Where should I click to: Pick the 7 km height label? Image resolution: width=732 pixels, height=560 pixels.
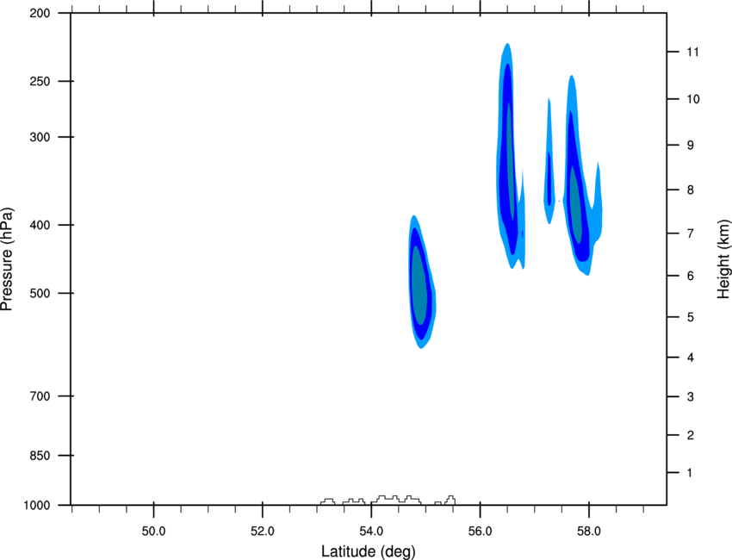[690, 233]
